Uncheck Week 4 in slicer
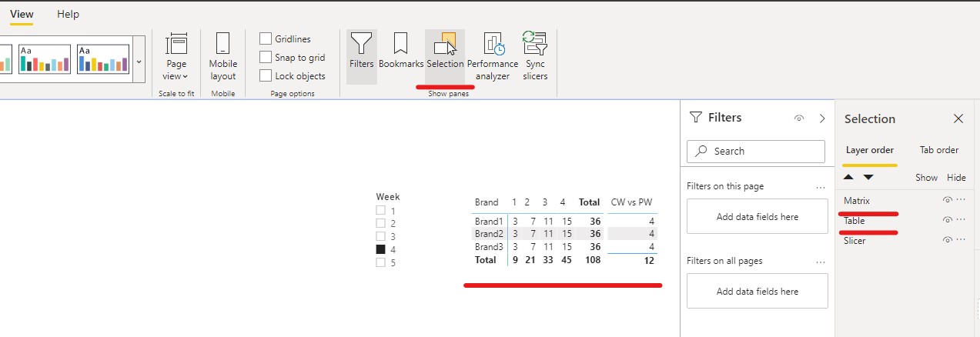This screenshot has width=980, height=337. click(x=380, y=249)
